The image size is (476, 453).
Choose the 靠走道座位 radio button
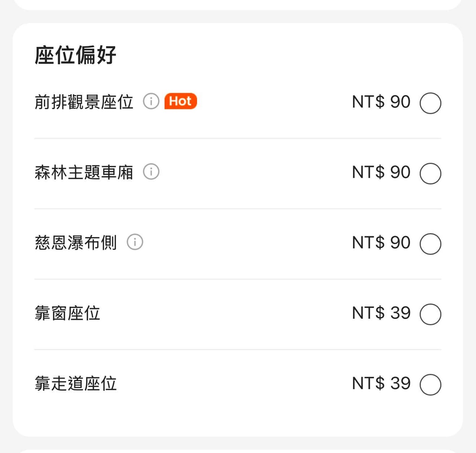click(x=430, y=385)
